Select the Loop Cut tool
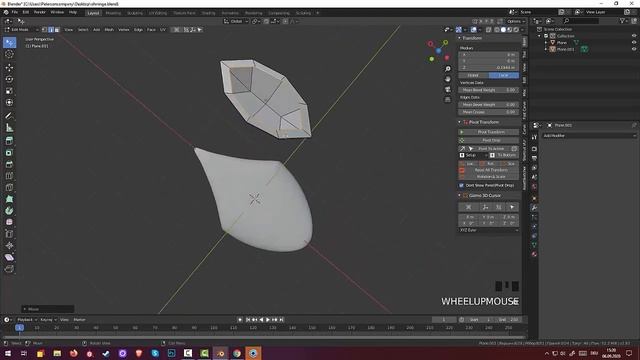This screenshot has height=360, width=640. coord(9,176)
